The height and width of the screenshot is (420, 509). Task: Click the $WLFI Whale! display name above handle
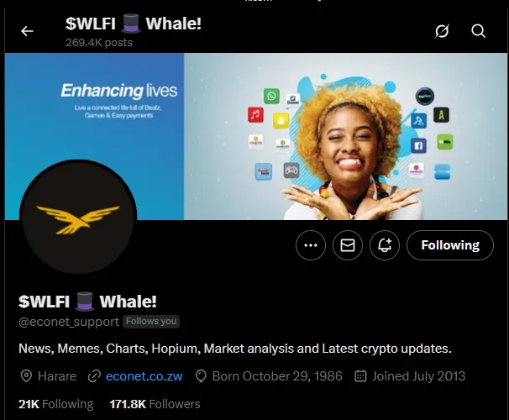pos(87,302)
